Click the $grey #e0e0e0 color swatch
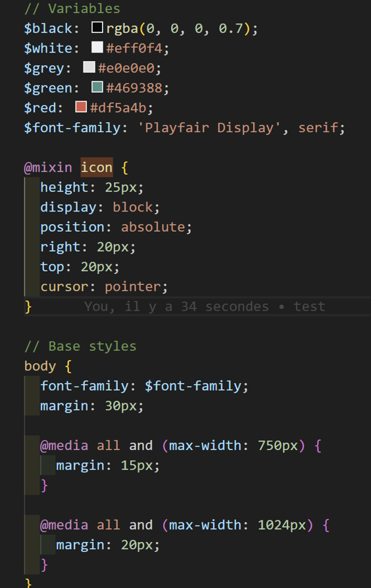This screenshot has height=588, width=371. [89, 67]
